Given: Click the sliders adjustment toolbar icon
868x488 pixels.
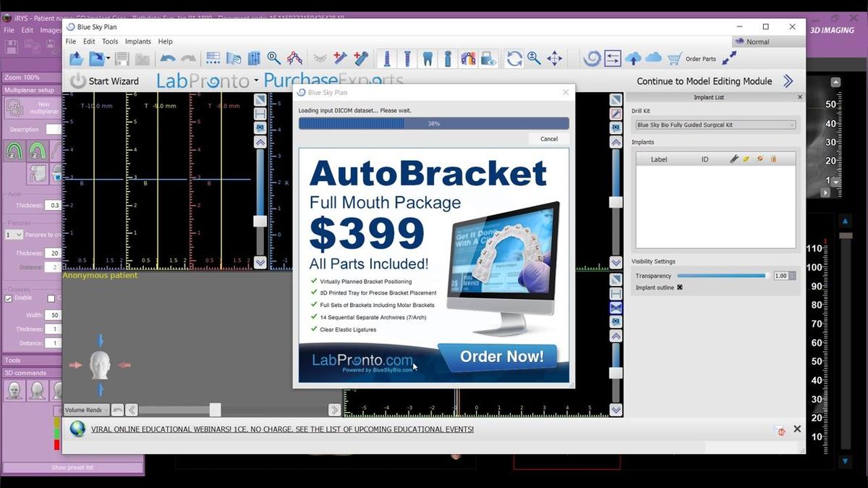Looking at the screenshot, I should pyautogui.click(x=254, y=59).
